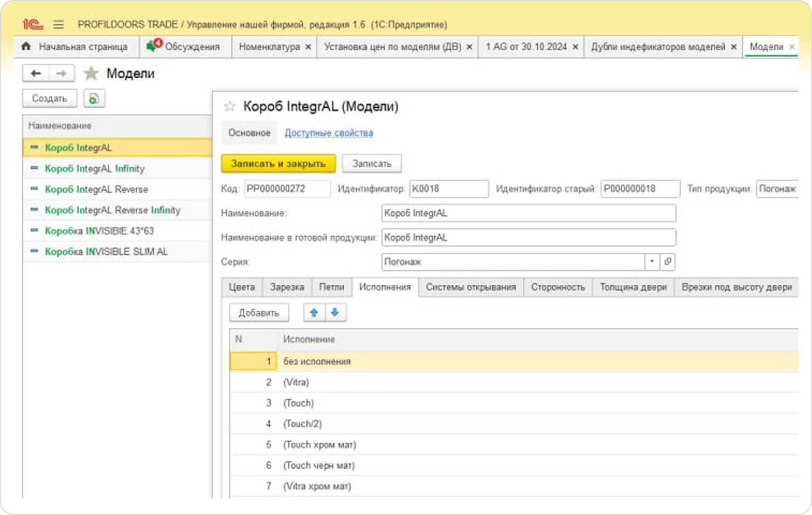Navigate forward with the right arrow
This screenshot has width=812, height=515.
click(61, 73)
